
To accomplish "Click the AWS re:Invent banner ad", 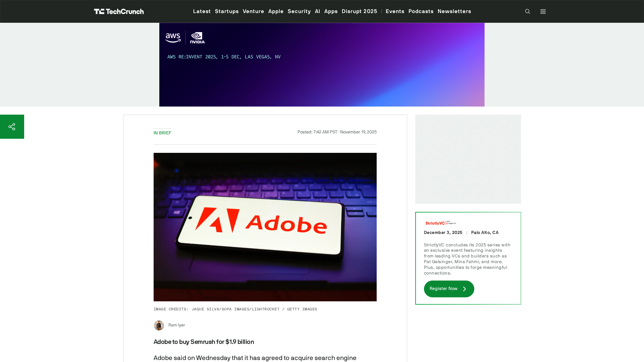I will click(x=322, y=65).
